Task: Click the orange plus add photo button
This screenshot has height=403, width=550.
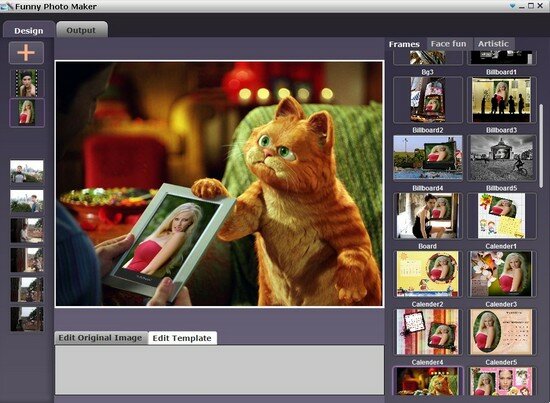Action: [26, 53]
